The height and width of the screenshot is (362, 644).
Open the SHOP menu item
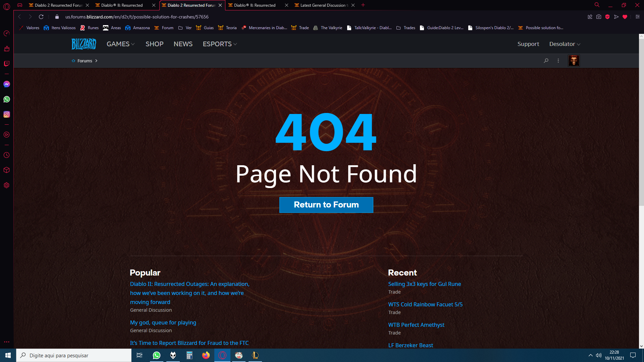154,44
